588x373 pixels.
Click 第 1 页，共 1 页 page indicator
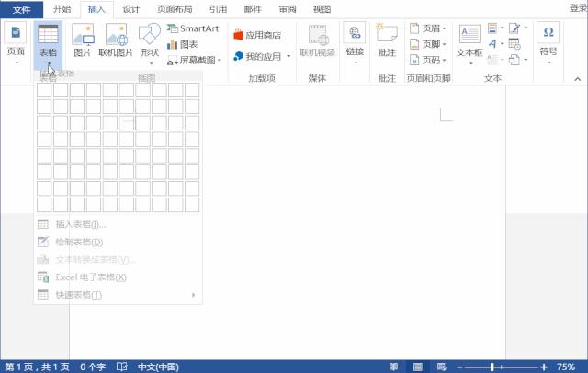click(x=37, y=367)
